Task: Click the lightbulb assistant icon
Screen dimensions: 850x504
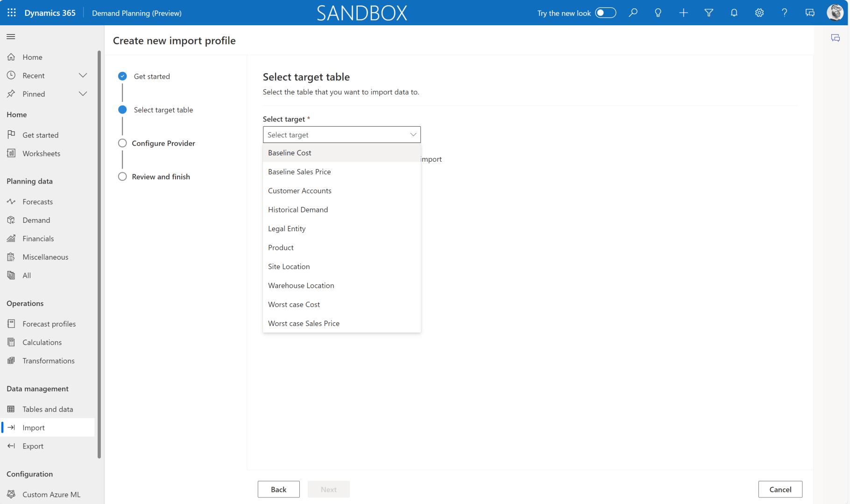Action: coord(658,13)
